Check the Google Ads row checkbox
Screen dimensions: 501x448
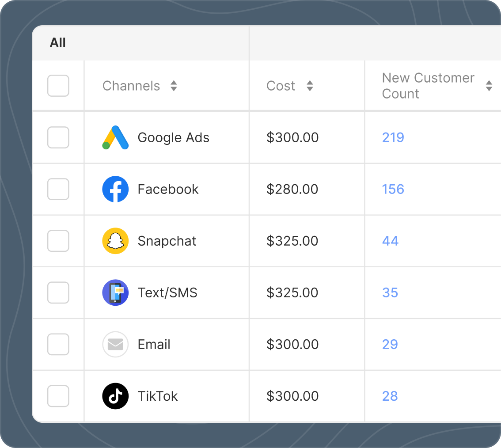point(58,137)
